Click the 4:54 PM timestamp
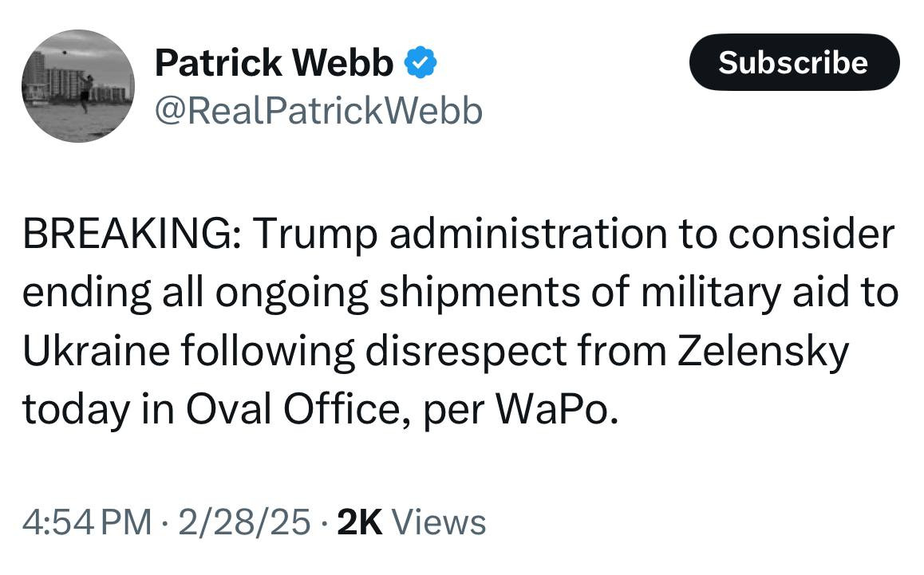 coord(86,522)
